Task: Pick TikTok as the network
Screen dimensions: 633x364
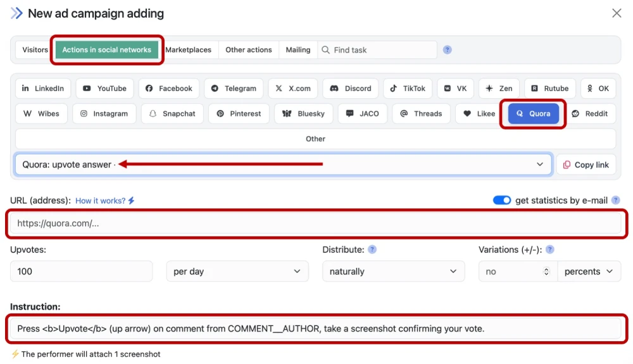Action: pos(408,89)
